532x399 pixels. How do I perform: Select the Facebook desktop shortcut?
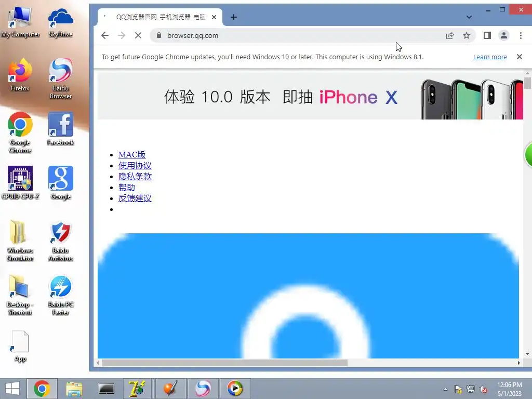tap(60, 129)
